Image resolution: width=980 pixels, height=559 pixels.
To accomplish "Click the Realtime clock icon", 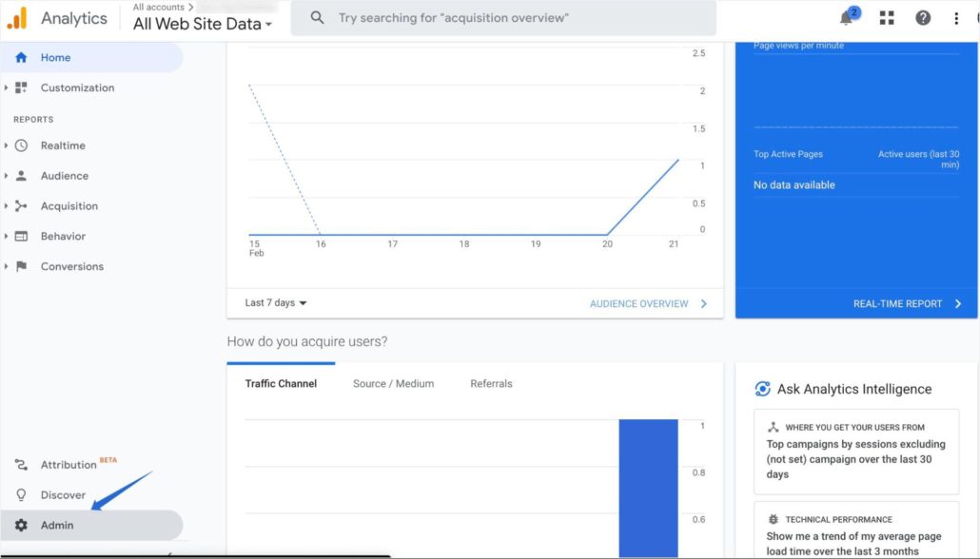I will (x=21, y=145).
